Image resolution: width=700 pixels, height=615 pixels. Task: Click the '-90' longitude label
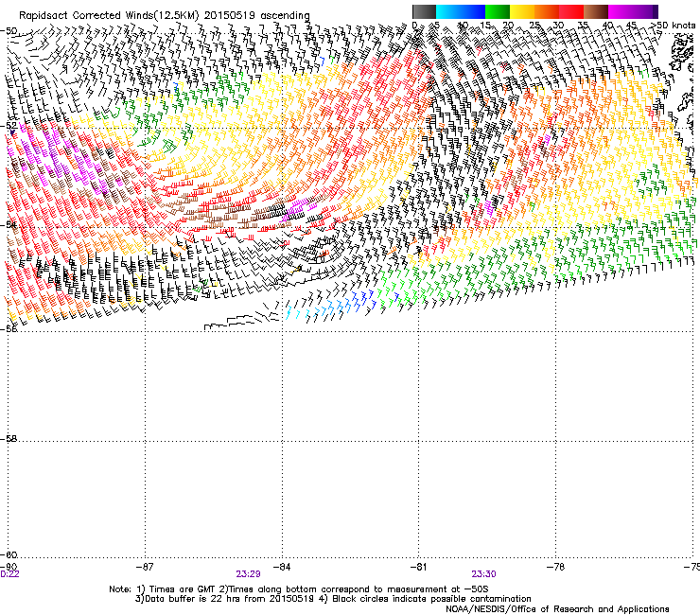click(x=9, y=567)
